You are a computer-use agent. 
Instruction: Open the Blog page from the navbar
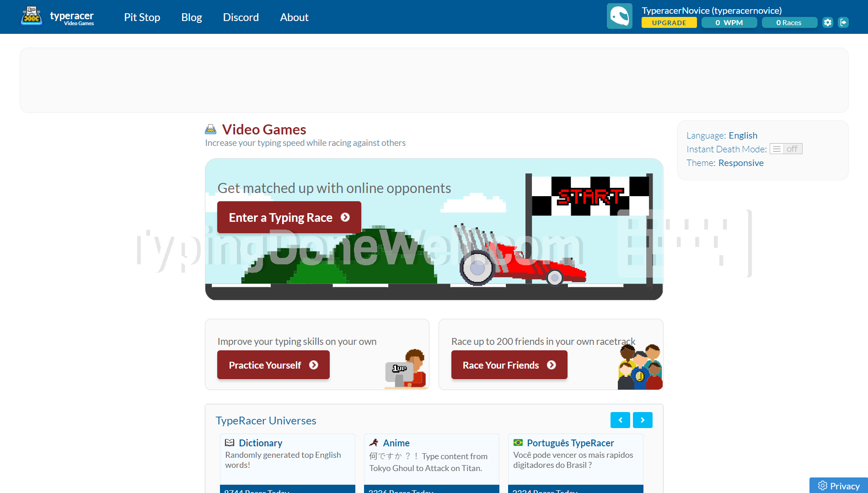191,17
